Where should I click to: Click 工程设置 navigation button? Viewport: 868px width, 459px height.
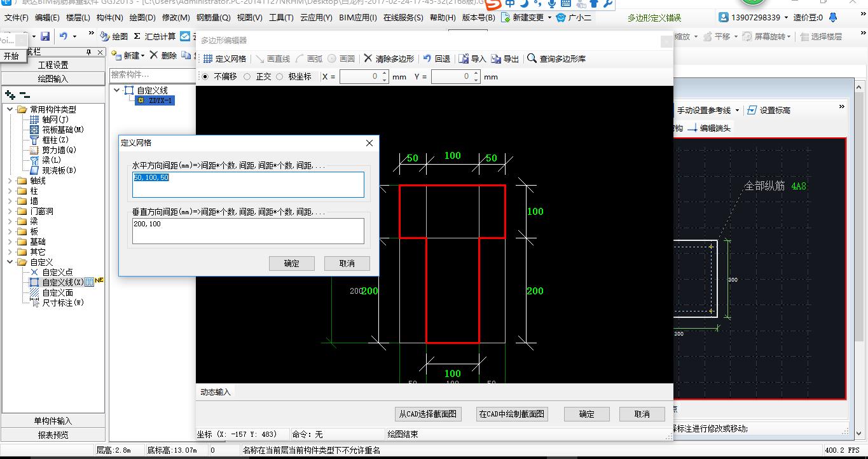(x=53, y=65)
